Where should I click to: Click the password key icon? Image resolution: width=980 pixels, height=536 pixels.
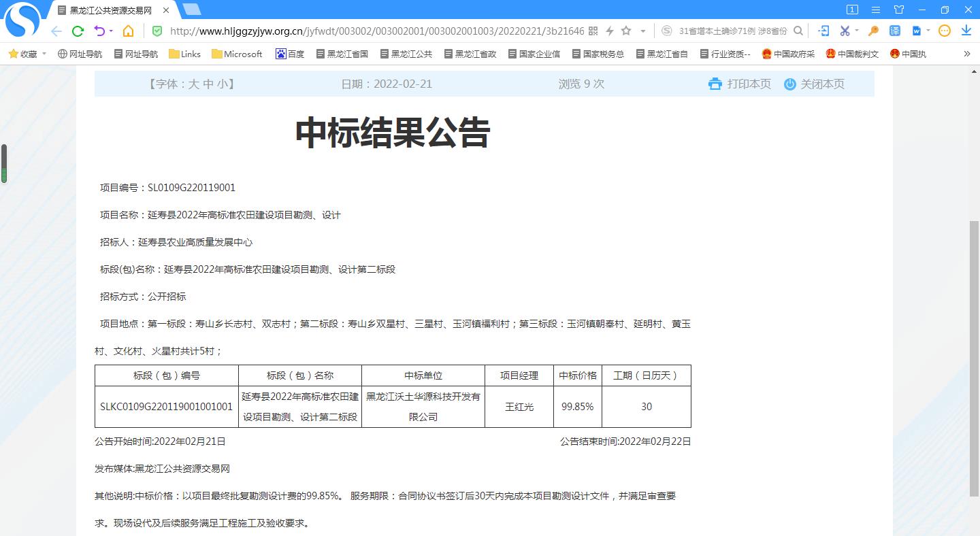tap(873, 31)
